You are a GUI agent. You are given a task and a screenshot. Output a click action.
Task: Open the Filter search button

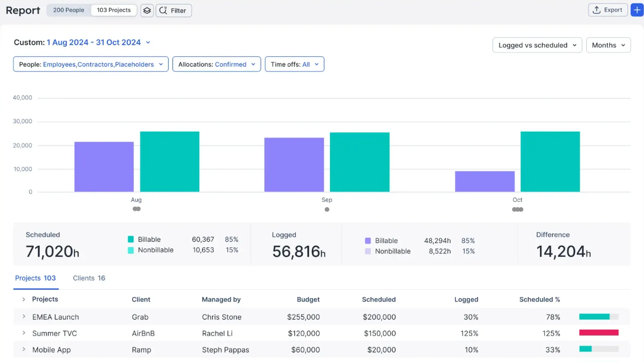(174, 10)
